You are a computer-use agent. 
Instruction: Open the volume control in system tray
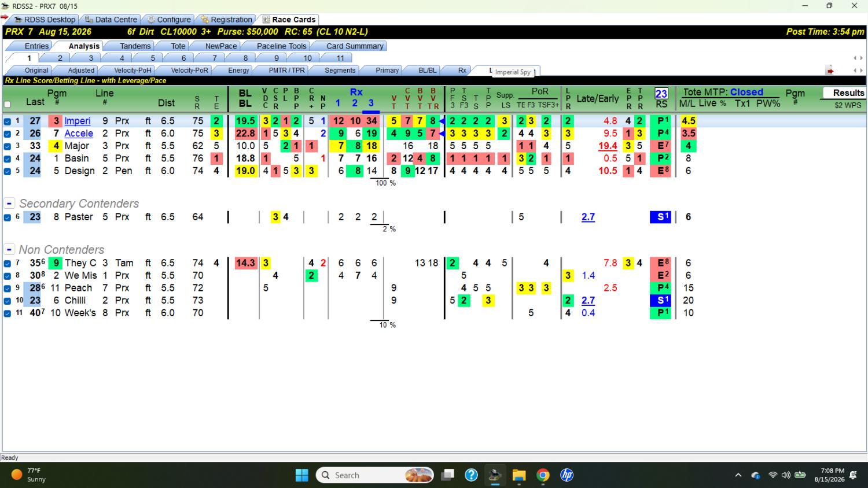(x=786, y=475)
